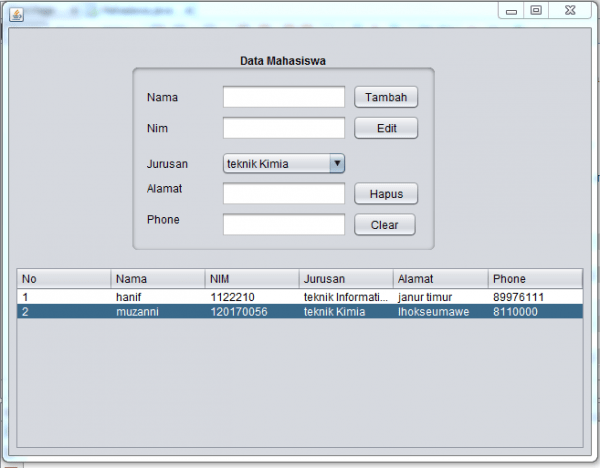Click row number 1 cell
This screenshot has width=600, height=468.
pos(64,297)
